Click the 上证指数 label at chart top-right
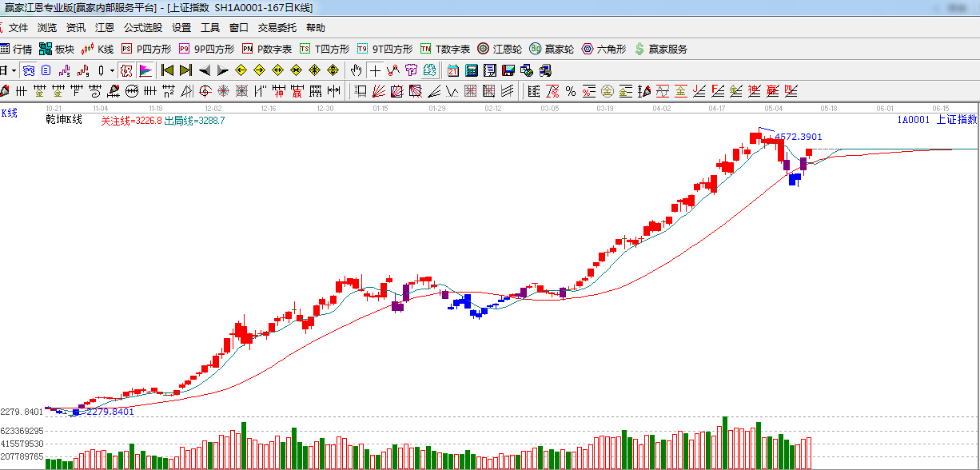The height and width of the screenshot is (470, 980). pos(957,120)
